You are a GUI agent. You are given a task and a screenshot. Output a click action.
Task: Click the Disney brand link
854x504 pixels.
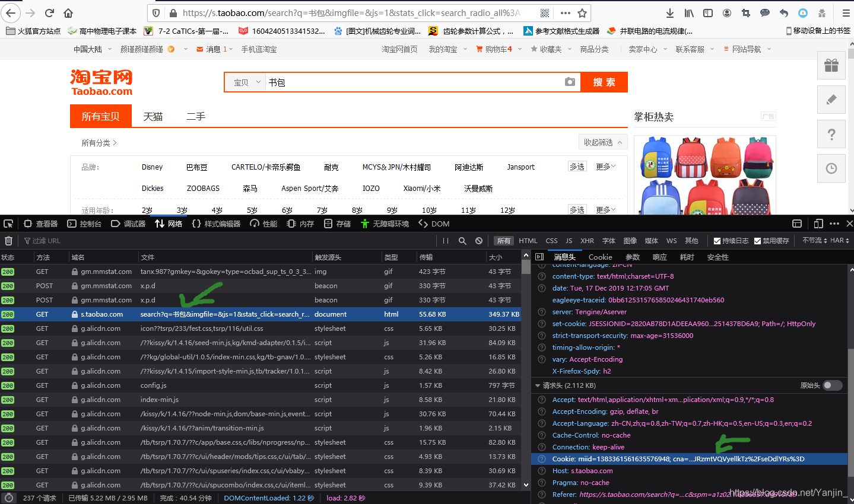pos(152,167)
